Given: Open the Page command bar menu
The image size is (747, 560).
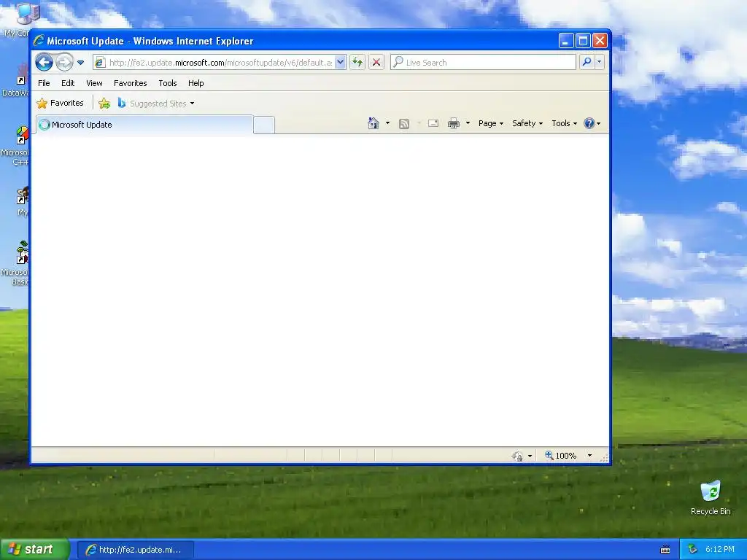Looking at the screenshot, I should [x=491, y=123].
